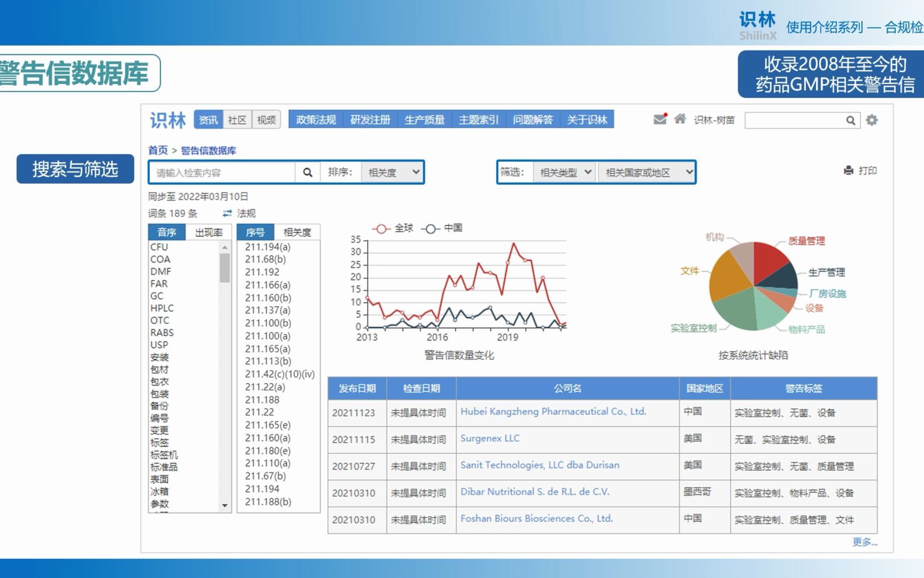Click 更多... link below table

coord(865,542)
